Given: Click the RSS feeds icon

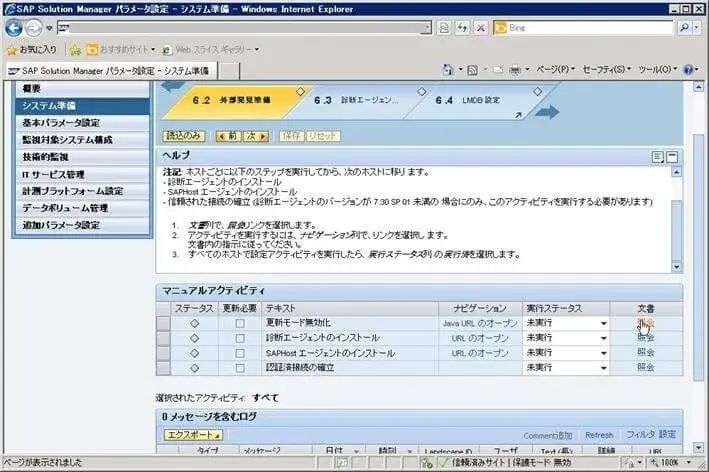Looking at the screenshot, I should pos(473,70).
